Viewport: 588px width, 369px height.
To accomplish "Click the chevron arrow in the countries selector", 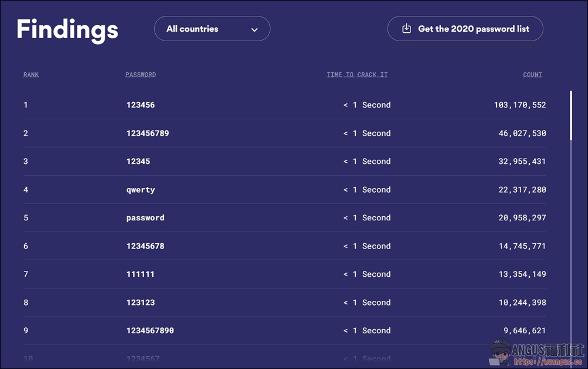I will pyautogui.click(x=254, y=29).
